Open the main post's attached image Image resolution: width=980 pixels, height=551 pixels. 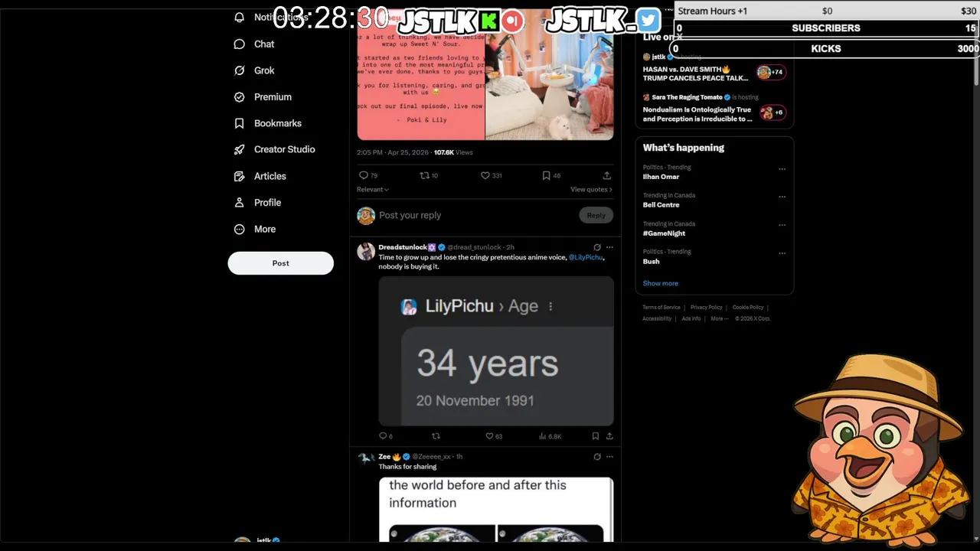pyautogui.click(x=485, y=75)
